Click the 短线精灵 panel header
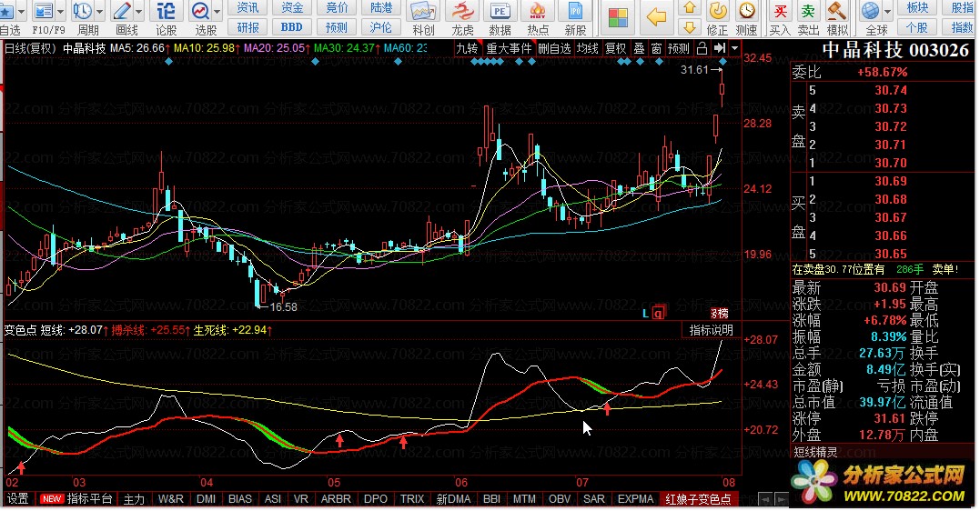 (815, 452)
